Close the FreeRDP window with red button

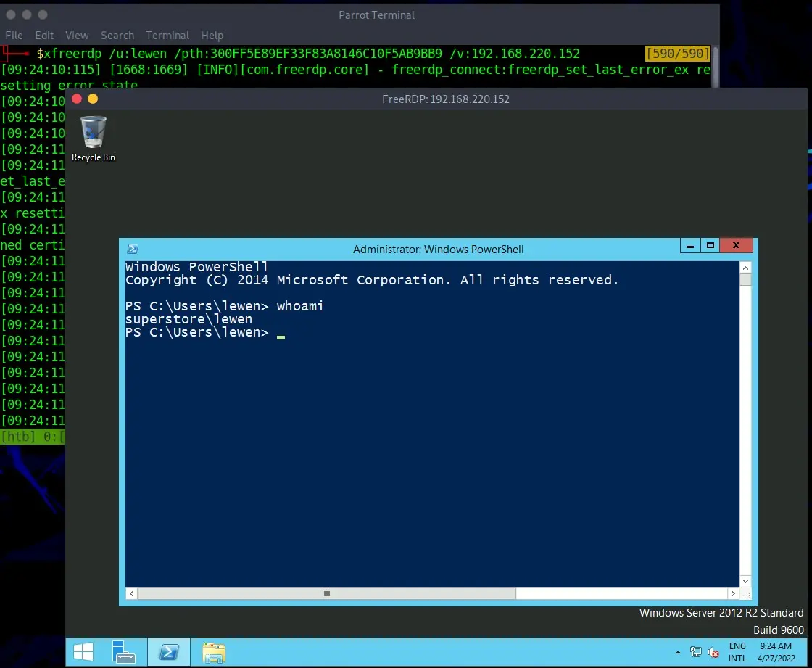(x=77, y=99)
